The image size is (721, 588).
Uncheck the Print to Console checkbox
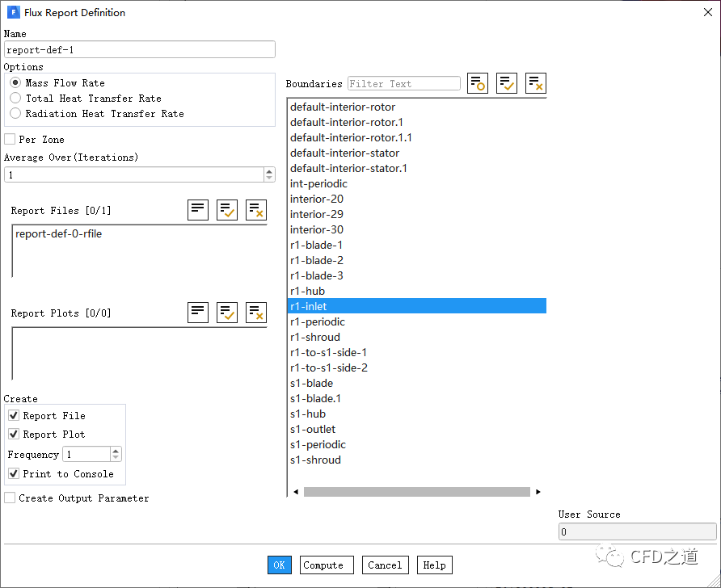click(x=14, y=473)
